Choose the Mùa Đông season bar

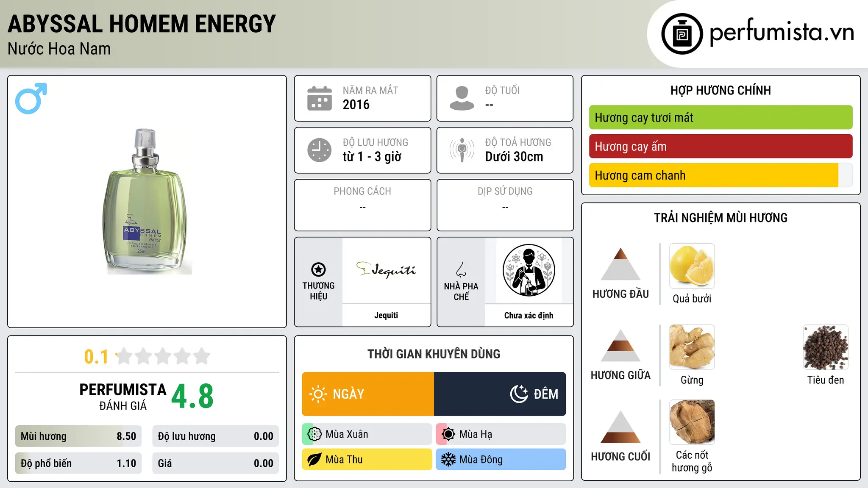coord(501,460)
